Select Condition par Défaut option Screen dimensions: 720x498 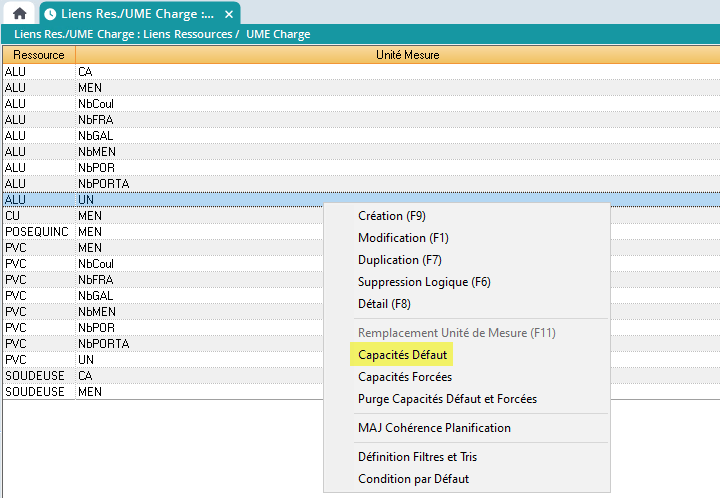[413, 479]
